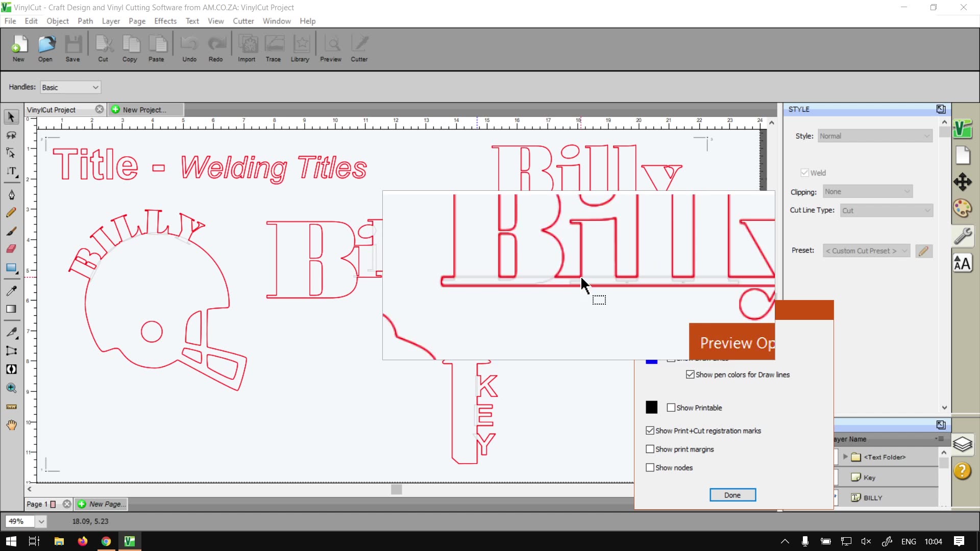Open the Handles Basic dropdown
Image resolution: width=980 pixels, height=551 pixels.
coord(70,87)
